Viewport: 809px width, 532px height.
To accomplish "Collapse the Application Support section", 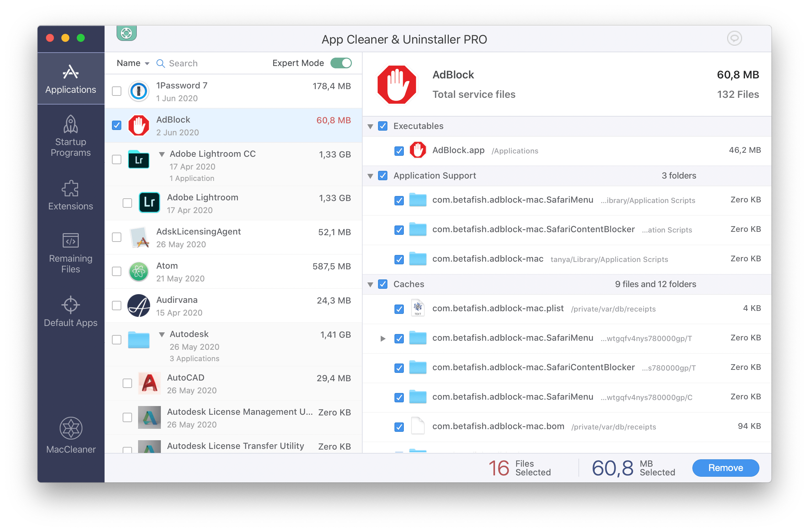I will point(372,176).
